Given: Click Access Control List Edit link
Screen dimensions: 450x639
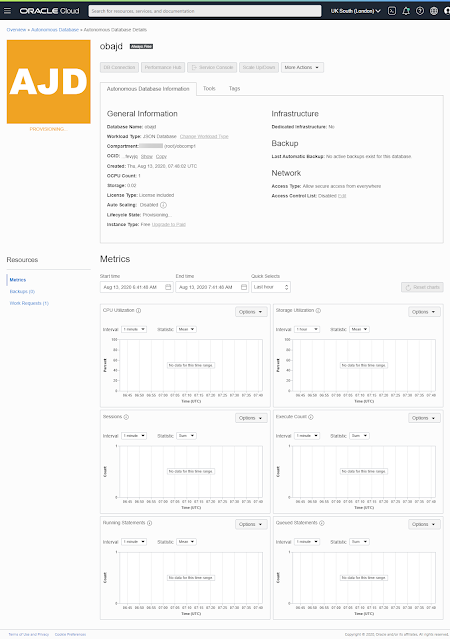Looking at the screenshot, I should coord(342,196).
